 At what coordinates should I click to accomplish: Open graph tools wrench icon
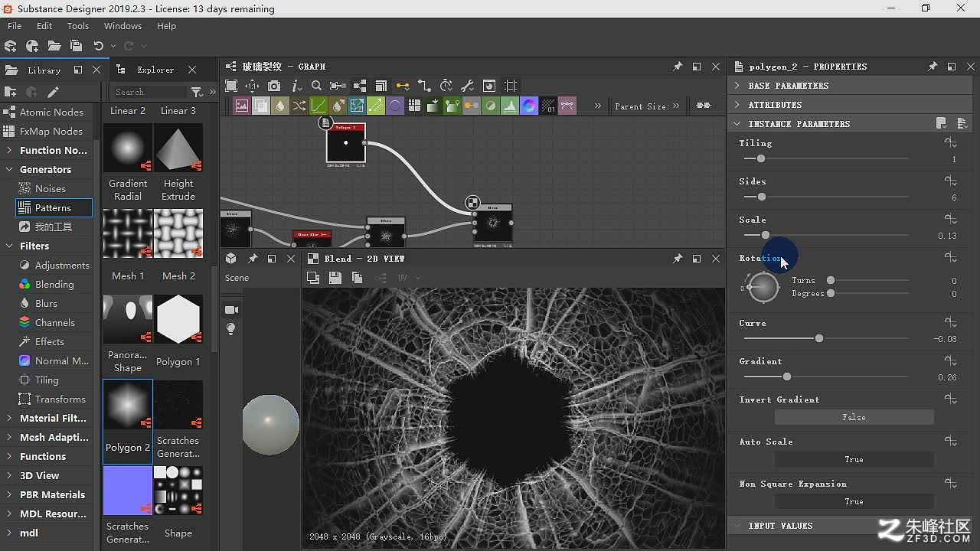(x=467, y=86)
